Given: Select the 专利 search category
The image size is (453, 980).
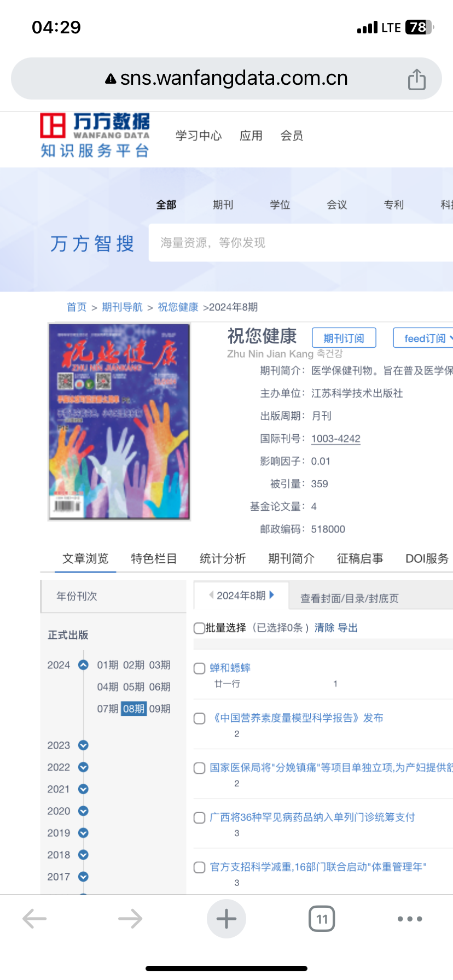Looking at the screenshot, I should 394,205.
